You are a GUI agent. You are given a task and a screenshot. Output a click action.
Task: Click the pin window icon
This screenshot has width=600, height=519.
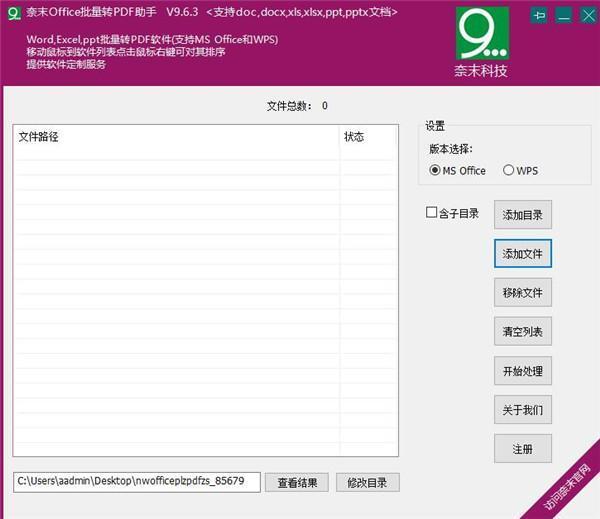pyautogui.click(x=540, y=16)
